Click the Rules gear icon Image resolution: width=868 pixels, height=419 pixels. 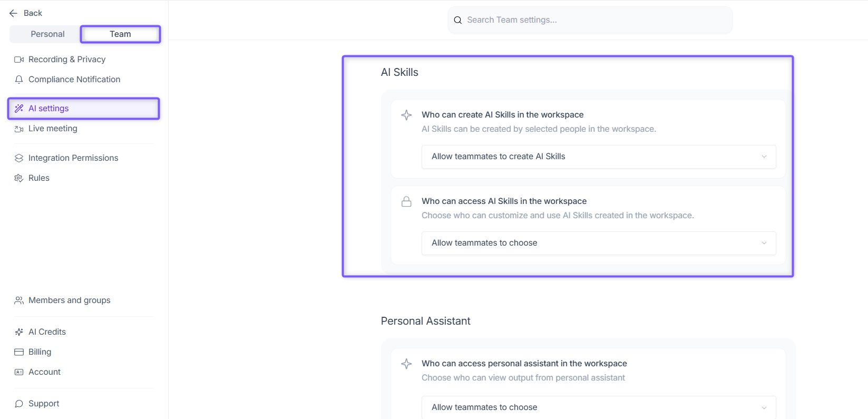[19, 178]
